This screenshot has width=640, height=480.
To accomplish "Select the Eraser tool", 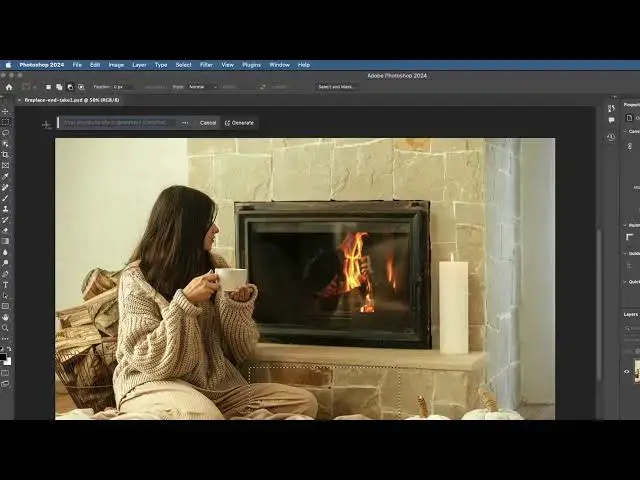I will pos(5,230).
